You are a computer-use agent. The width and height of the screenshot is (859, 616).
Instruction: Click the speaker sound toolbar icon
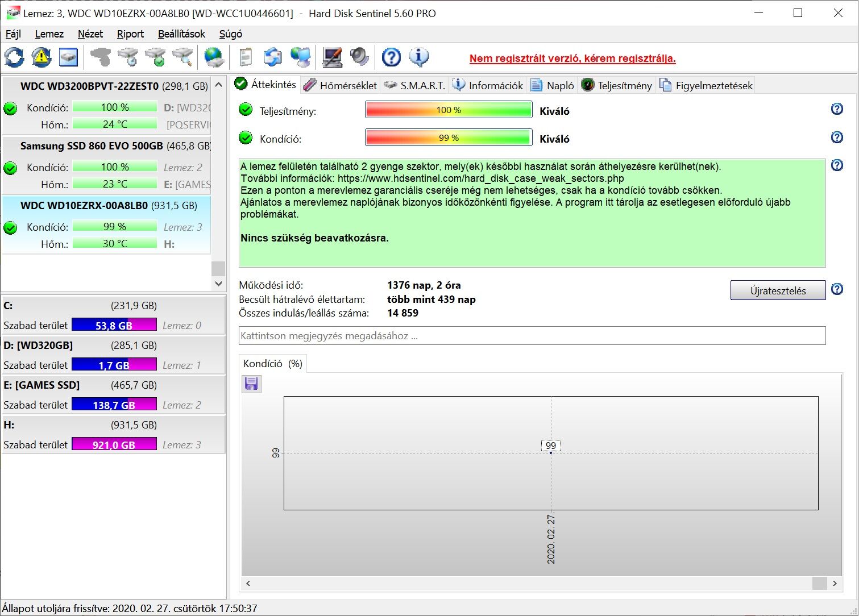point(359,57)
